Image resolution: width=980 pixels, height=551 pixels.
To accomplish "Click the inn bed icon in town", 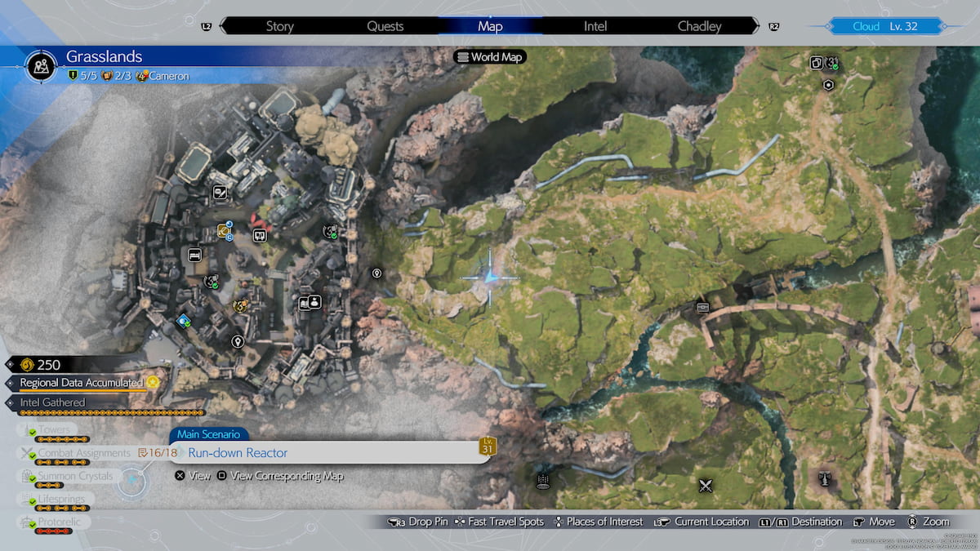I will (x=194, y=255).
